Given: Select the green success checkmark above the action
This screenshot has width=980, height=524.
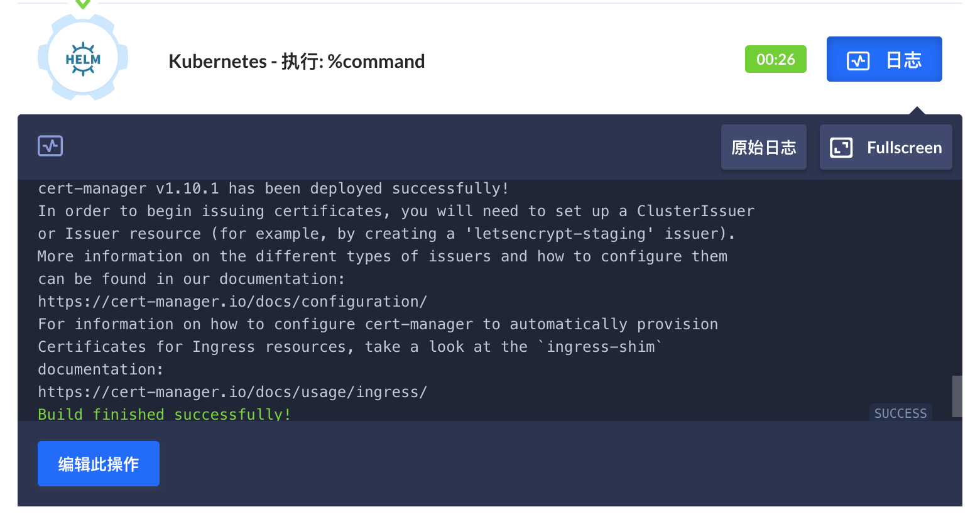Looking at the screenshot, I should [82, 5].
